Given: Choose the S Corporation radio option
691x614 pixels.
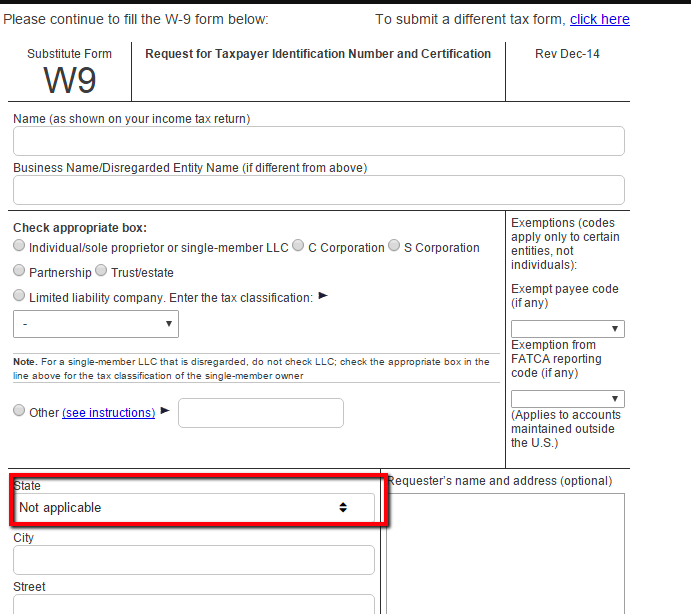Looking at the screenshot, I should [x=394, y=246].
